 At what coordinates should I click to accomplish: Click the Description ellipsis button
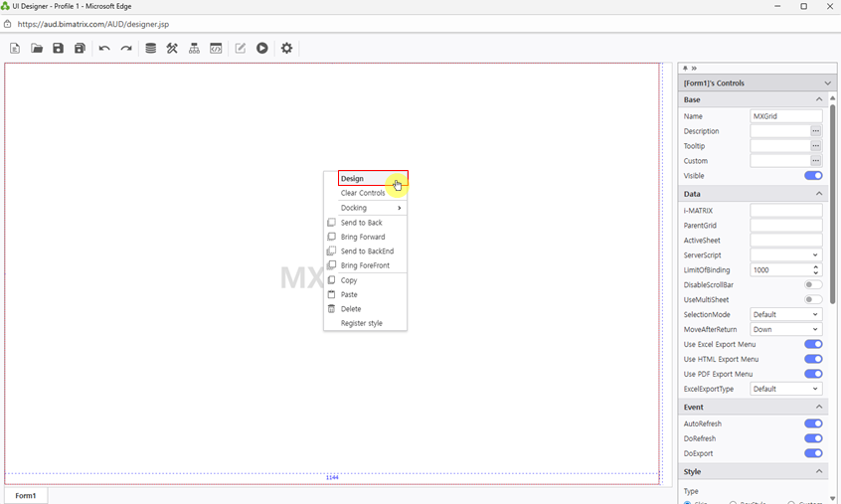[816, 131]
